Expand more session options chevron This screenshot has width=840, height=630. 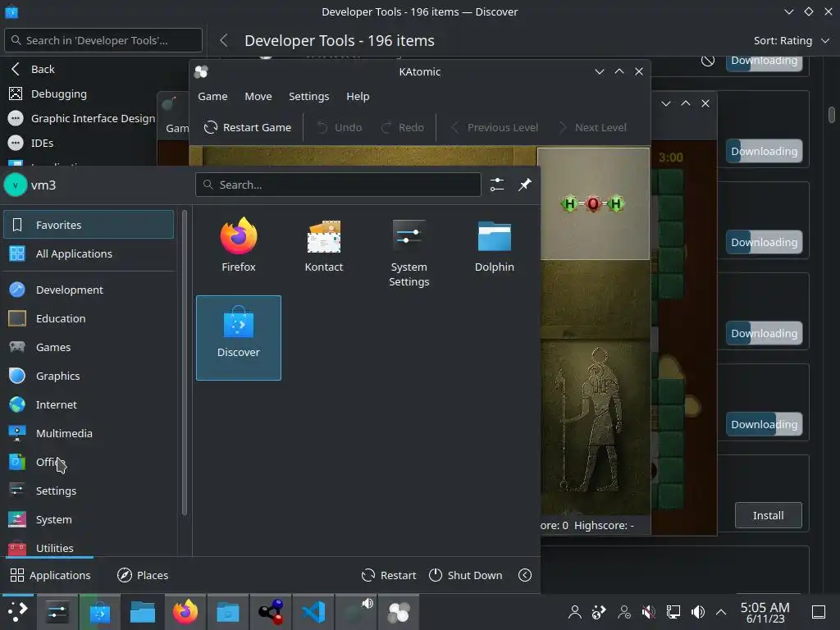click(x=525, y=575)
